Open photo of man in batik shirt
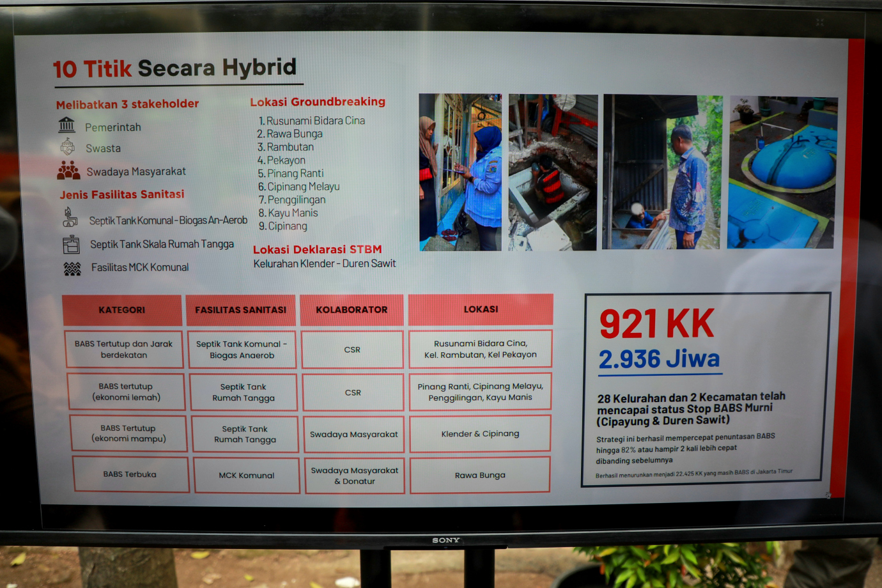 [662, 172]
